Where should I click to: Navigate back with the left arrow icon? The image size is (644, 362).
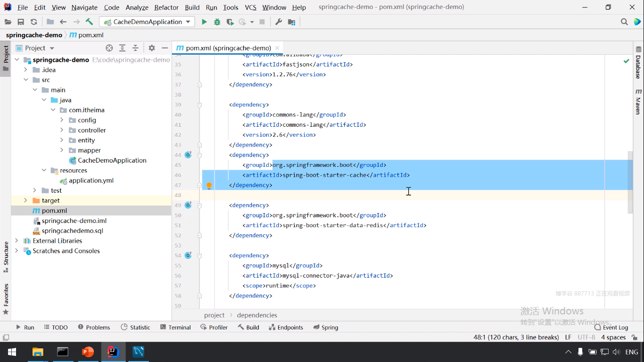63,22
